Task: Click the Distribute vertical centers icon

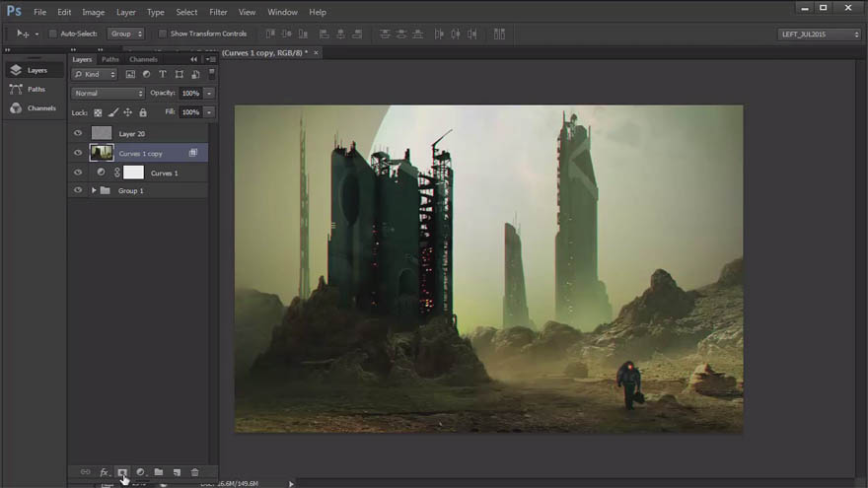Action: tap(401, 34)
